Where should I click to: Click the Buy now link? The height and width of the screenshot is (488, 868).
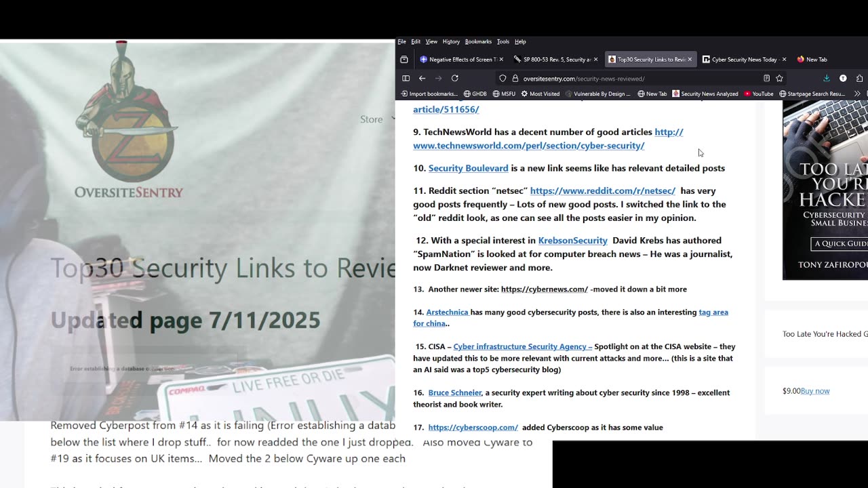click(815, 391)
